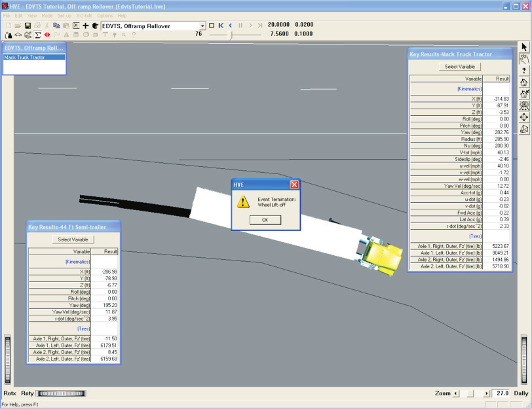Click the Home view house icon
The image size is (532, 409).
(524, 82)
